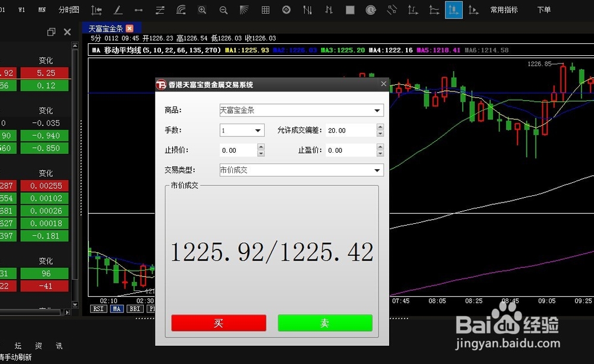Close the left quote panel
Screen dimensions: 594x364
(68, 32)
